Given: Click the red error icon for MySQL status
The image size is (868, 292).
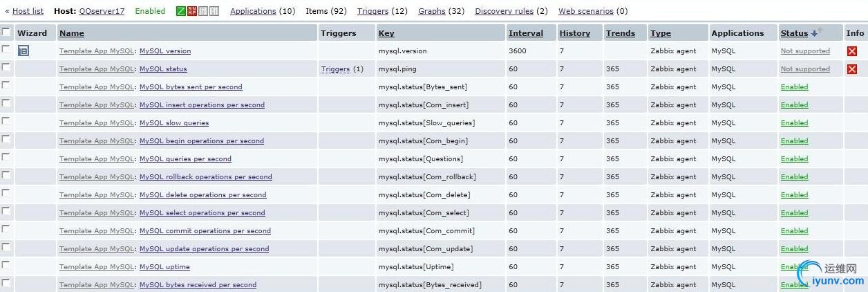Looking at the screenshot, I should (852, 69).
